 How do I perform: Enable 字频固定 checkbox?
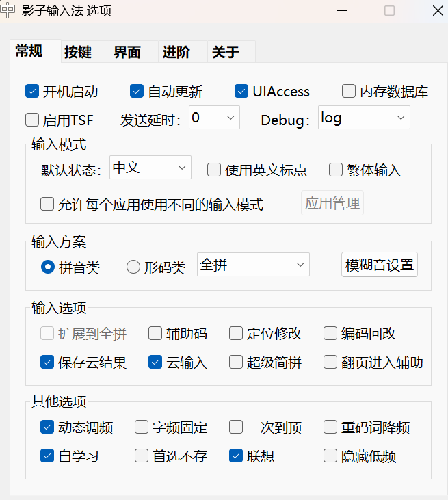tap(142, 427)
